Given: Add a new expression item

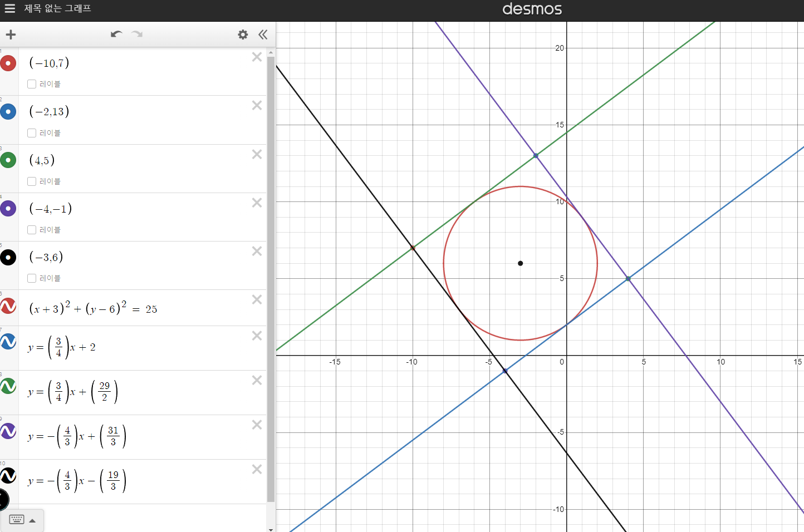Looking at the screenshot, I should coord(11,35).
